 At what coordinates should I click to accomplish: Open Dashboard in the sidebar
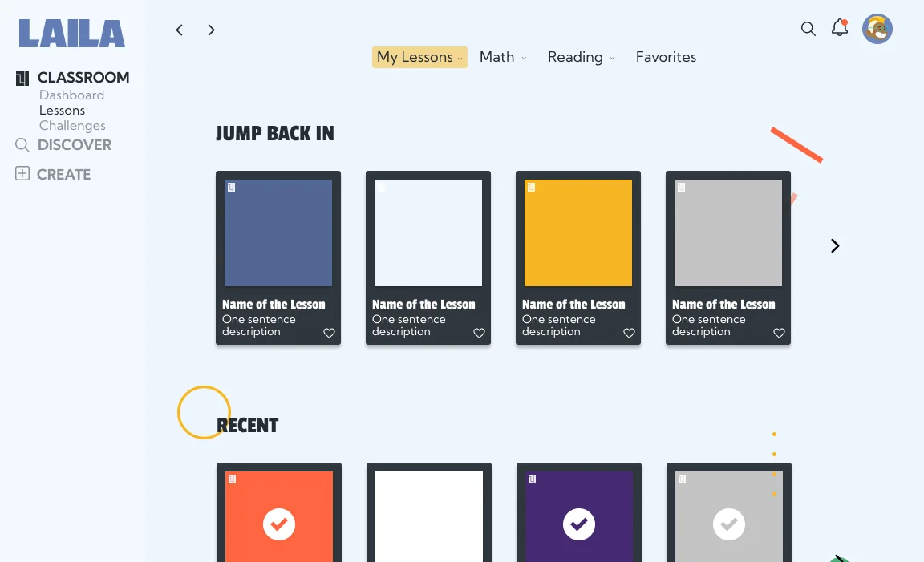click(72, 95)
